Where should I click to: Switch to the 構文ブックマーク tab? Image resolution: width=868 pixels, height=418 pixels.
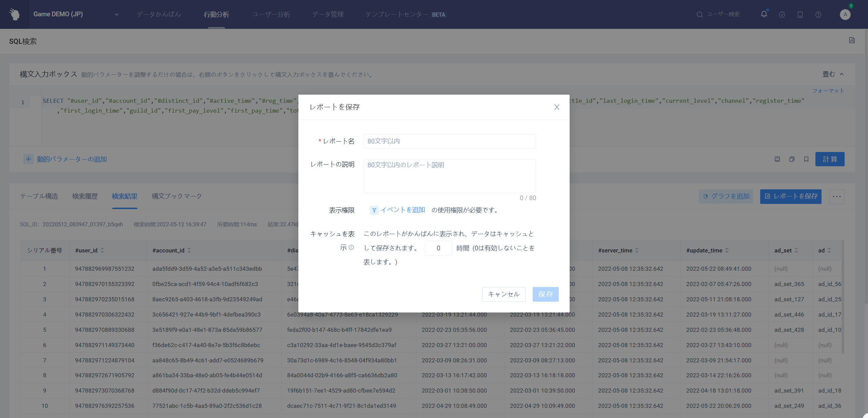[x=177, y=196]
